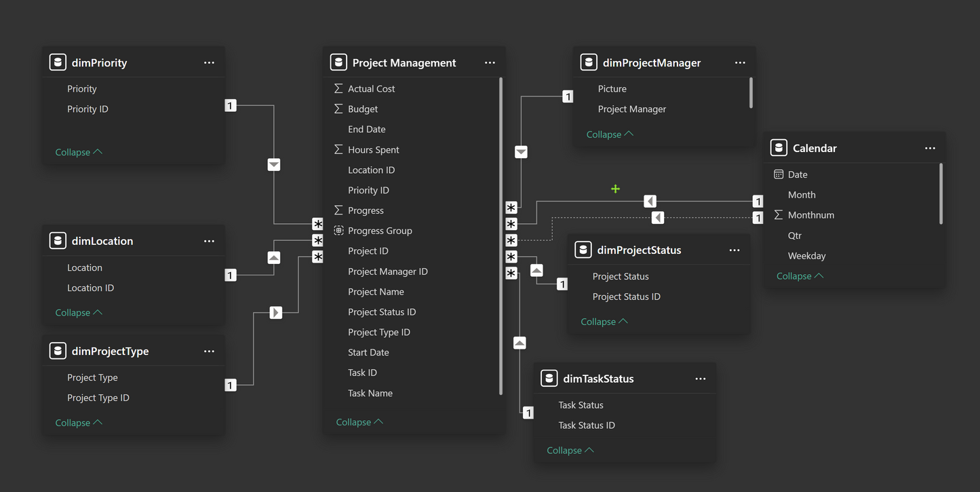Open dimProjectType table options menu (…)

point(209,351)
